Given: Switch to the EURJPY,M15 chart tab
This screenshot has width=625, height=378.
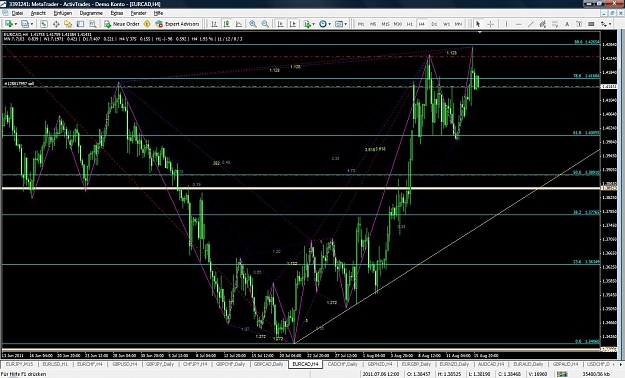Looking at the screenshot, I should pos(19,364).
